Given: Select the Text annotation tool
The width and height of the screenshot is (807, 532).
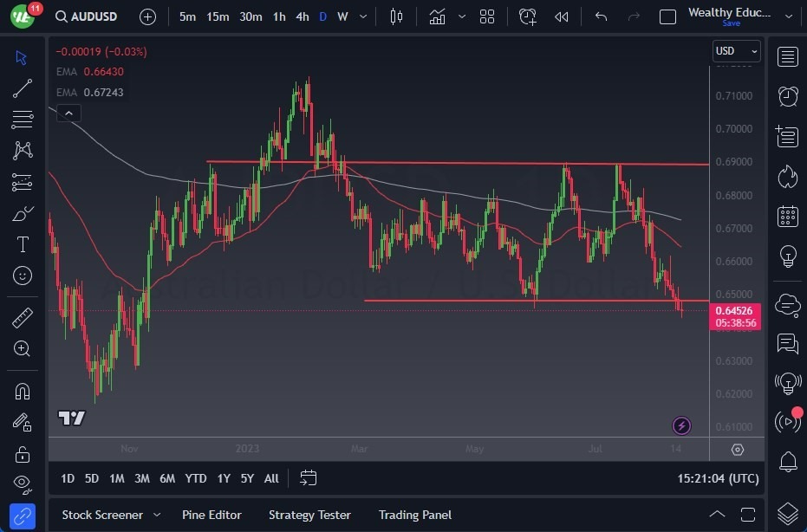Looking at the screenshot, I should pos(23,244).
